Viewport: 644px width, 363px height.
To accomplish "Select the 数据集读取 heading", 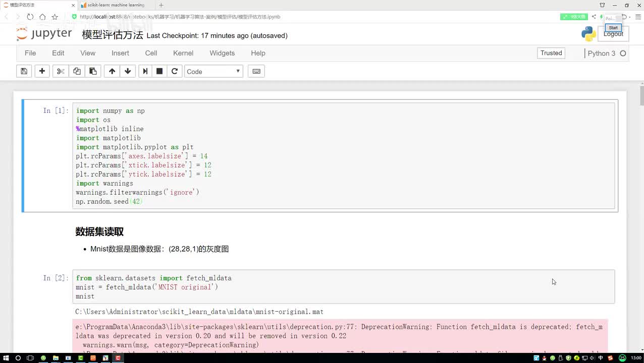I will [99, 232].
